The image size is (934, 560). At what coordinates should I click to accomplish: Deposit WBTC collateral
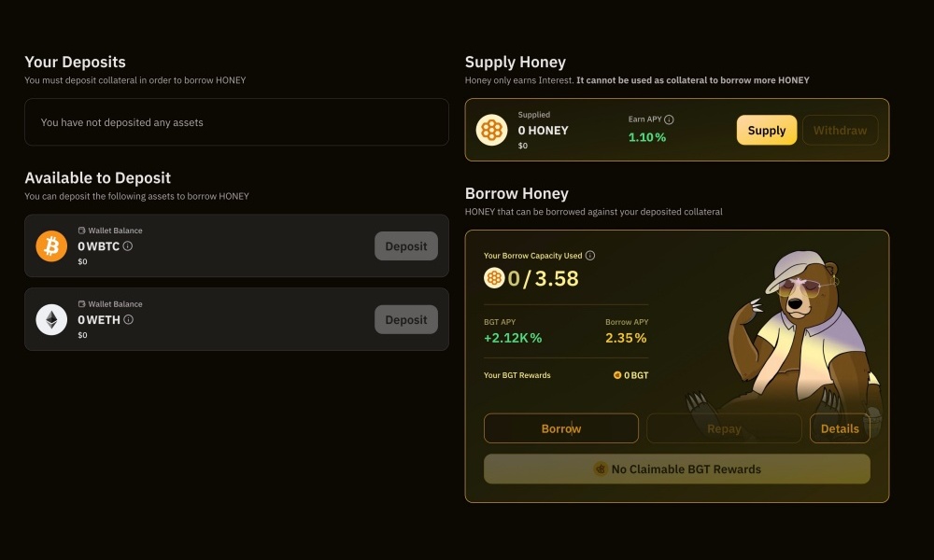[x=406, y=245]
